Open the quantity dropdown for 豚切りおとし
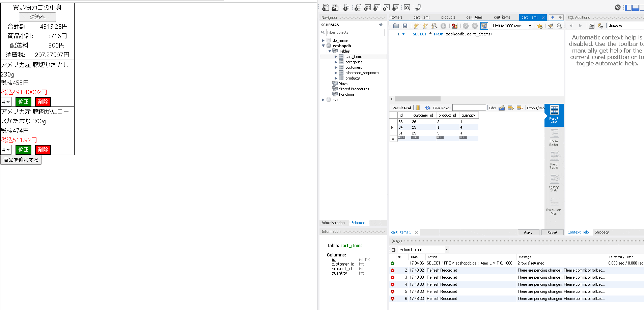Image resolution: width=644 pixels, height=310 pixels. tap(6, 102)
